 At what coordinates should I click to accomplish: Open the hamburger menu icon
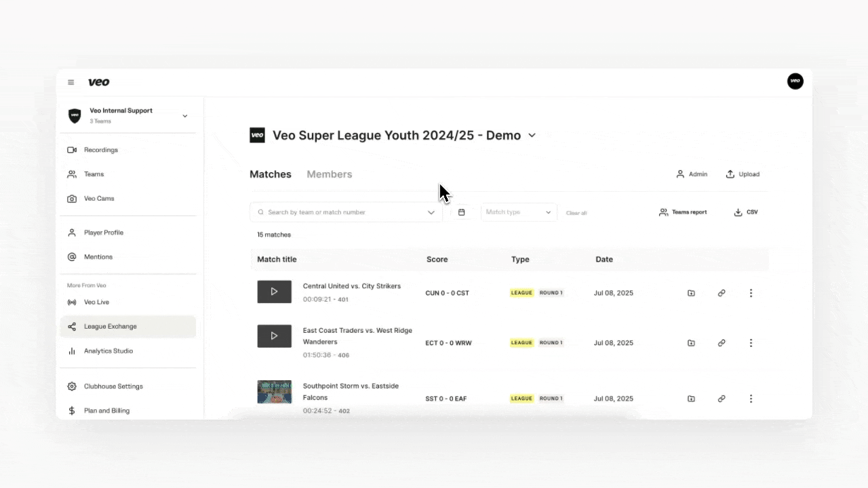71,83
